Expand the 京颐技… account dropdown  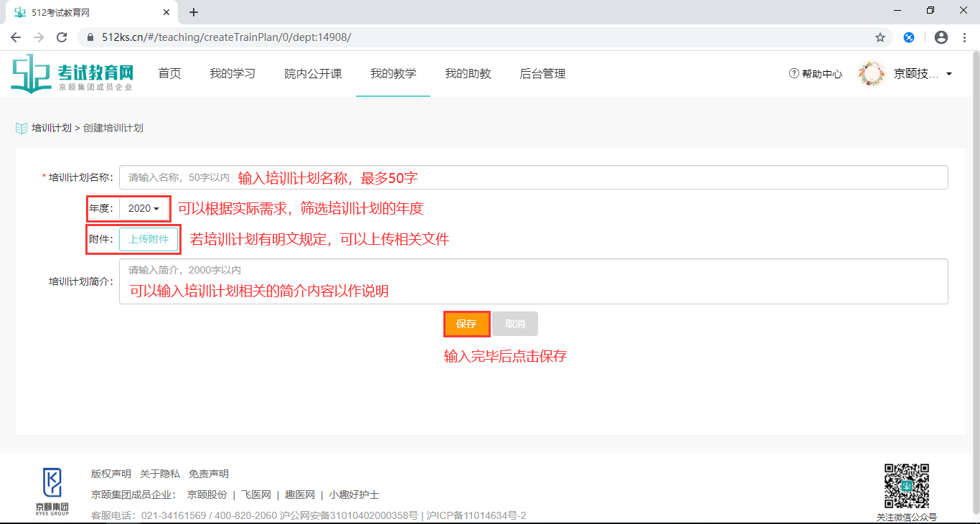923,73
